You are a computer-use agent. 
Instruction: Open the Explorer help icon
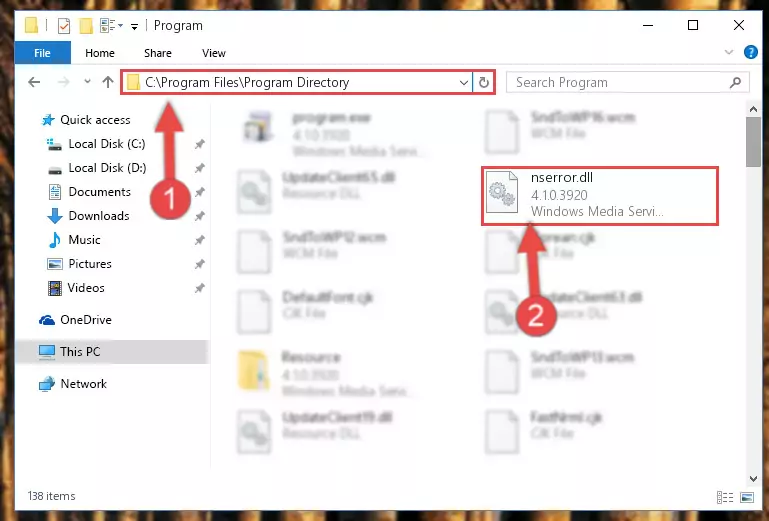click(x=750, y=52)
